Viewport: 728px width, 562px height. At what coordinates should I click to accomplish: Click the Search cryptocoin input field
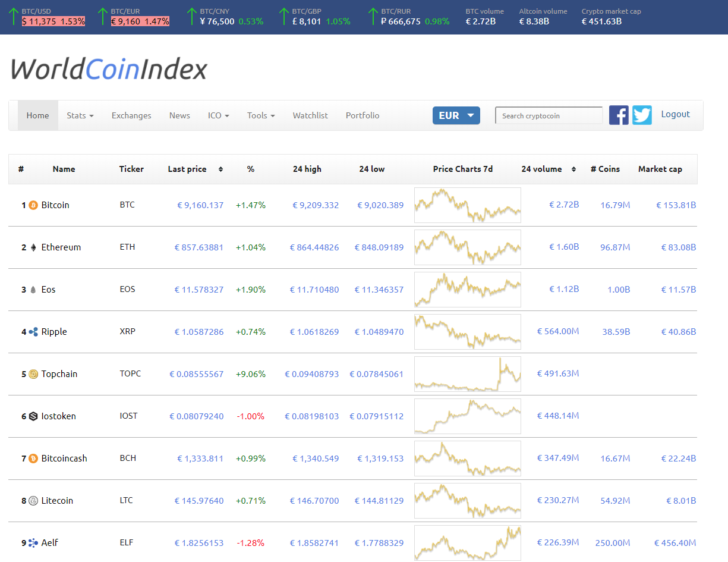549,115
